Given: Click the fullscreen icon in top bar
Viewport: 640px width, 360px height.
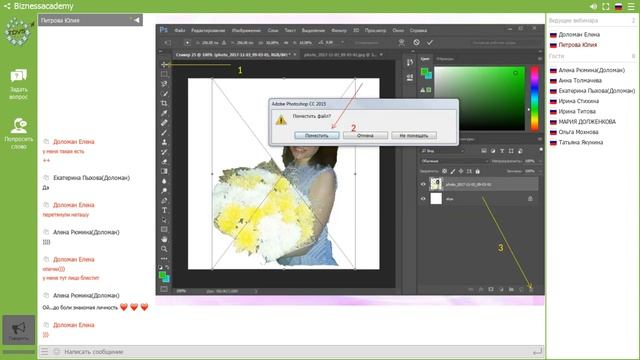Looking at the screenshot, I should pos(606,6).
